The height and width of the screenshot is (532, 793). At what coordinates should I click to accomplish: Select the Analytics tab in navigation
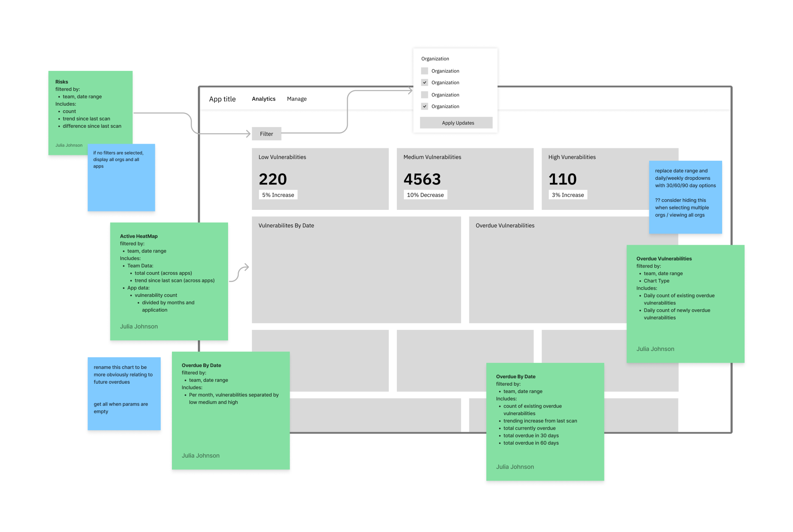pyautogui.click(x=261, y=99)
